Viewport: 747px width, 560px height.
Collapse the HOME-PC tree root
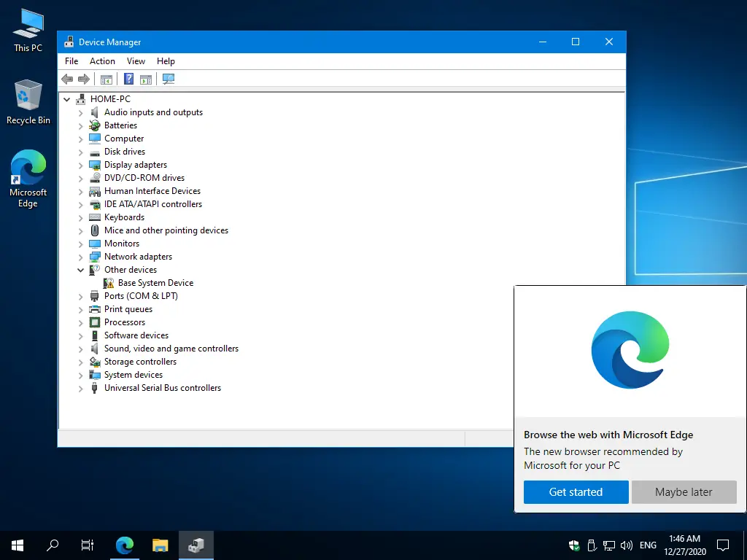pyautogui.click(x=66, y=98)
